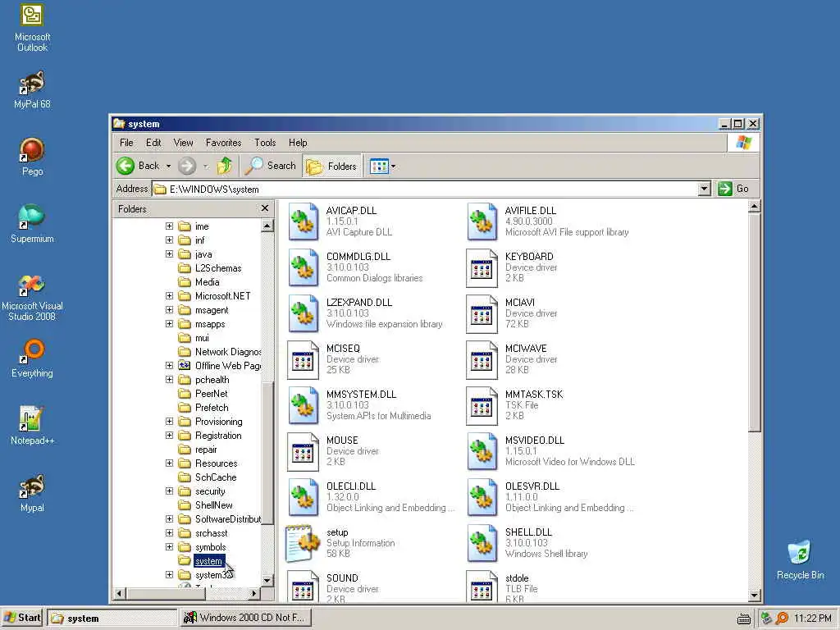The image size is (840, 630).
Task: Select the SHELL.DLL file icon
Action: click(482, 543)
